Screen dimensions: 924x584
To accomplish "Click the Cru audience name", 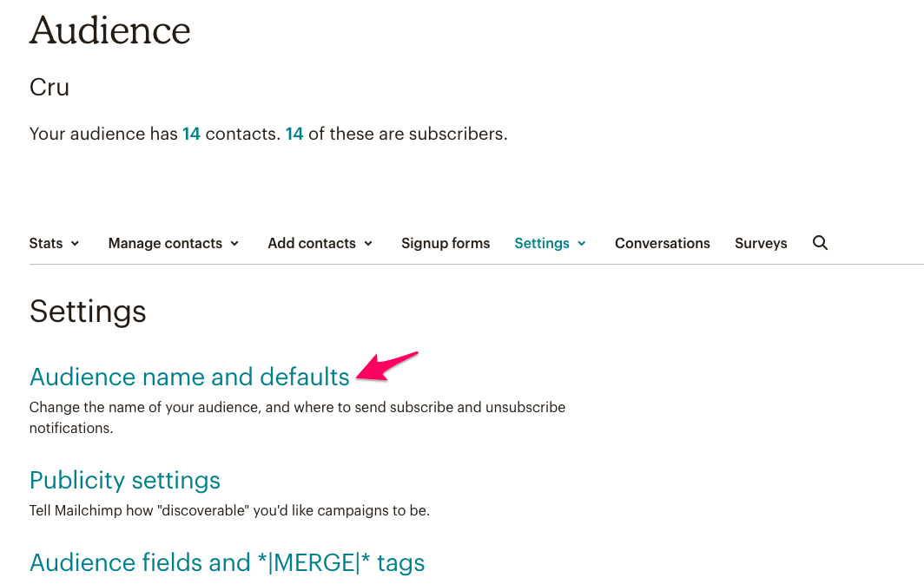I will pos(49,87).
